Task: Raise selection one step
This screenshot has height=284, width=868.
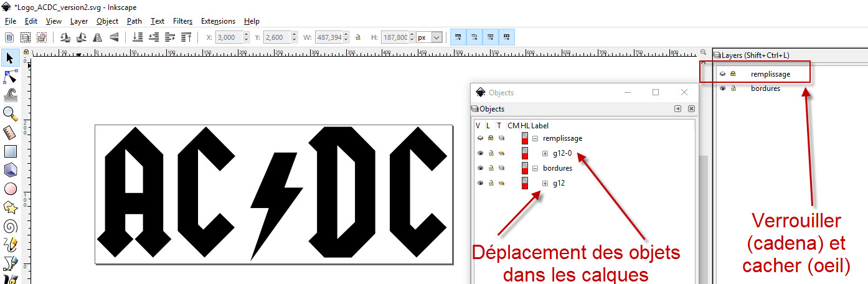Action: (x=170, y=37)
